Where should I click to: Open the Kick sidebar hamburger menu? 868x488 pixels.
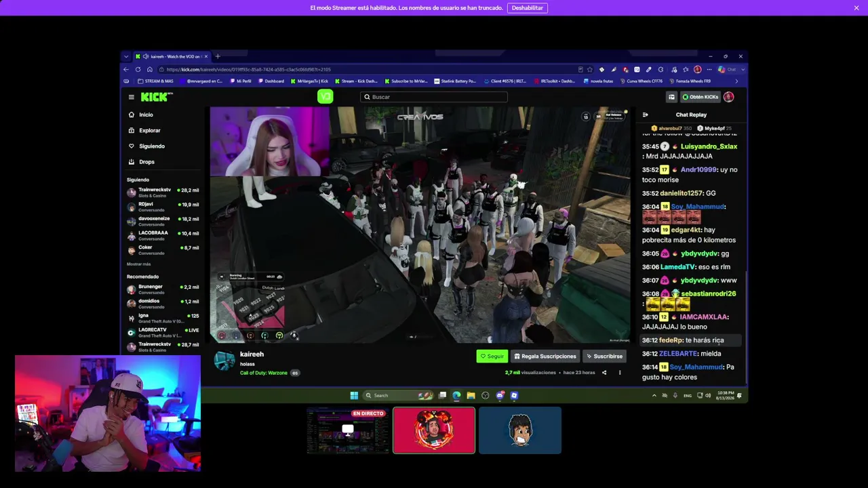coord(132,97)
